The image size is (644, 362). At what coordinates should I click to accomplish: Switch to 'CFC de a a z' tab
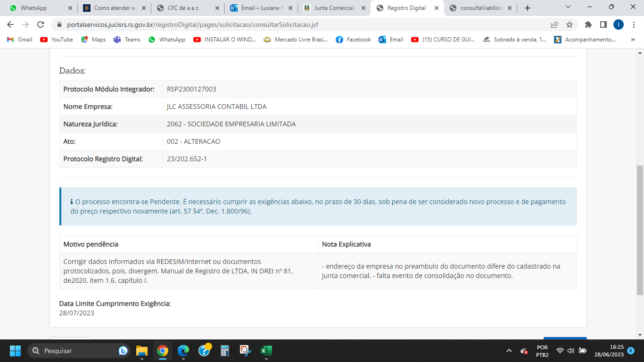(183, 8)
